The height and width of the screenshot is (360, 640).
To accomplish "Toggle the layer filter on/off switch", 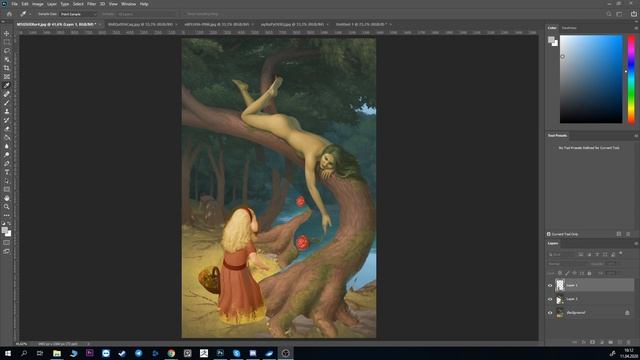I will [x=620, y=253].
